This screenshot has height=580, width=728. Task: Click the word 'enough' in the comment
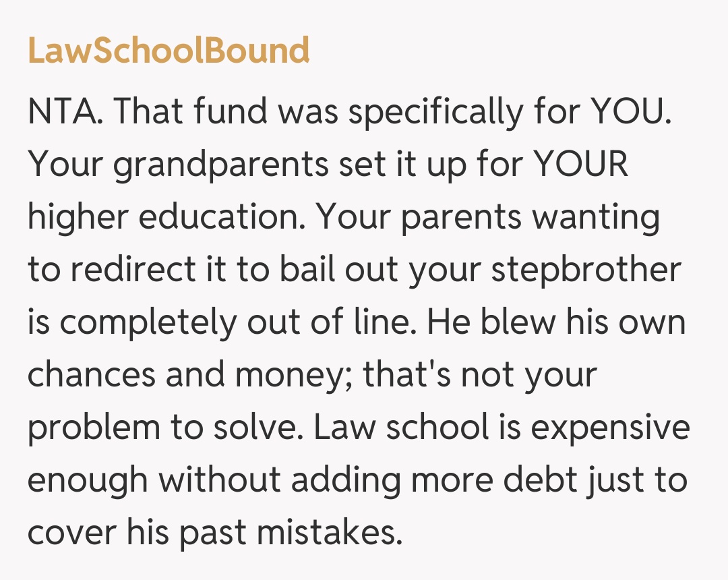click(88, 480)
